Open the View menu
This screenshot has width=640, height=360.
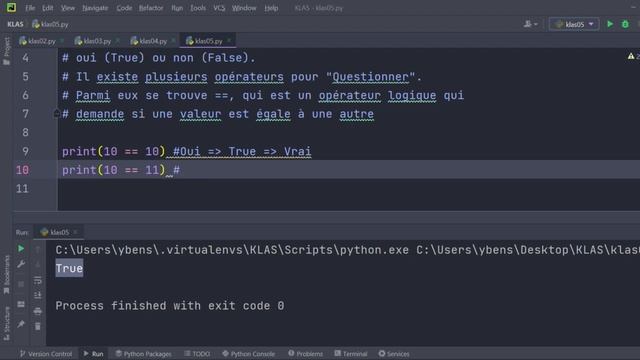point(68,8)
